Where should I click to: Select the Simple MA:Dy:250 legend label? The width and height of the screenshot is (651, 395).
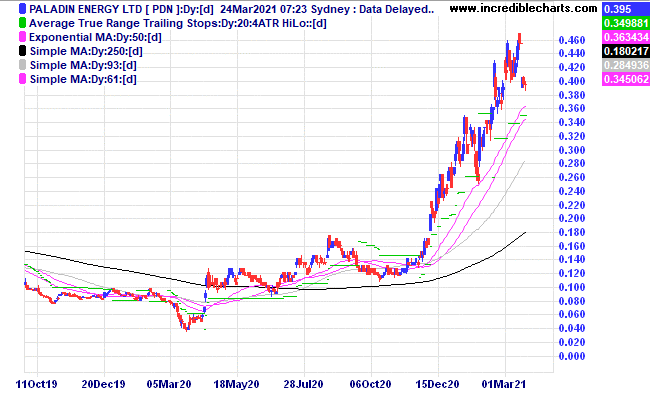86,52
